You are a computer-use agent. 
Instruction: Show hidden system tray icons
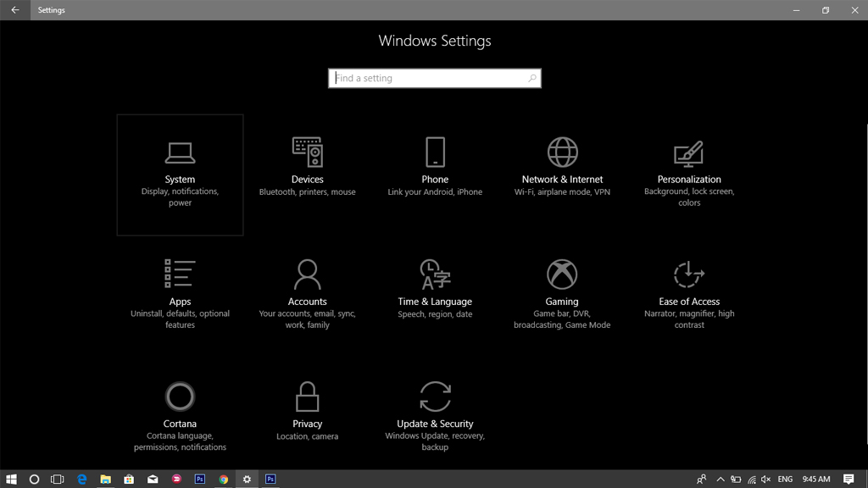coord(721,480)
